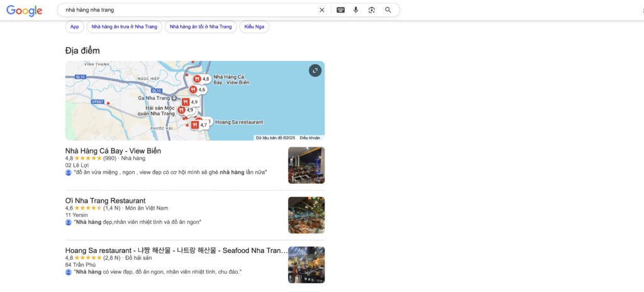This screenshot has height=292, width=644.
Task: Click Hoang Sa restaurant label on map
Action: pyautogui.click(x=239, y=122)
